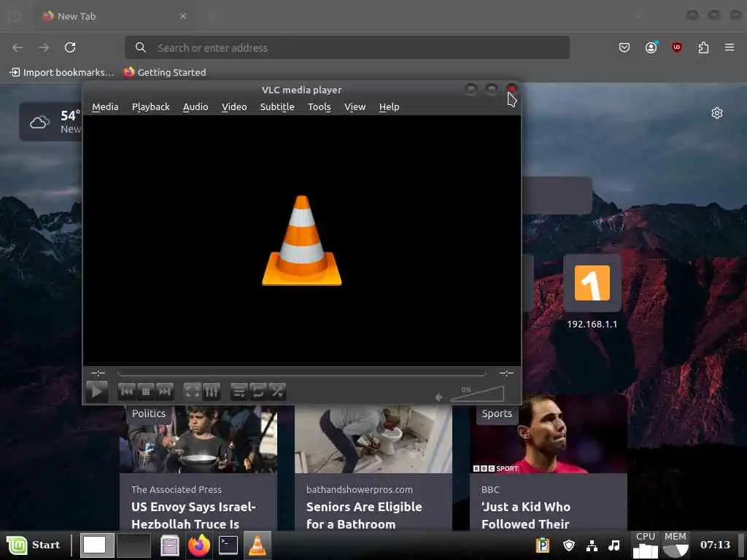Open the Media menu in VLC
This screenshot has height=560, width=747.
pos(105,106)
